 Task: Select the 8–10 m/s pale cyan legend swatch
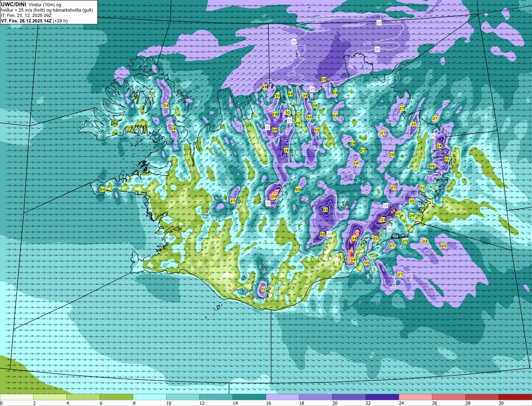(150, 397)
